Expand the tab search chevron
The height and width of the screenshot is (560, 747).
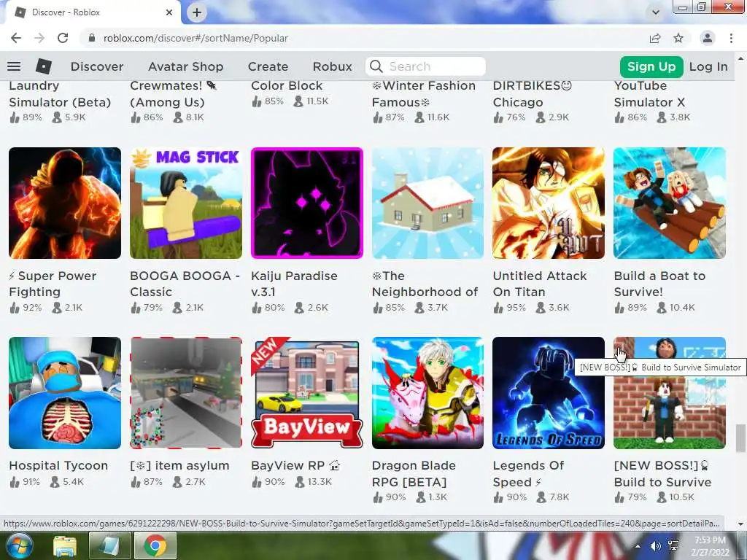click(656, 12)
